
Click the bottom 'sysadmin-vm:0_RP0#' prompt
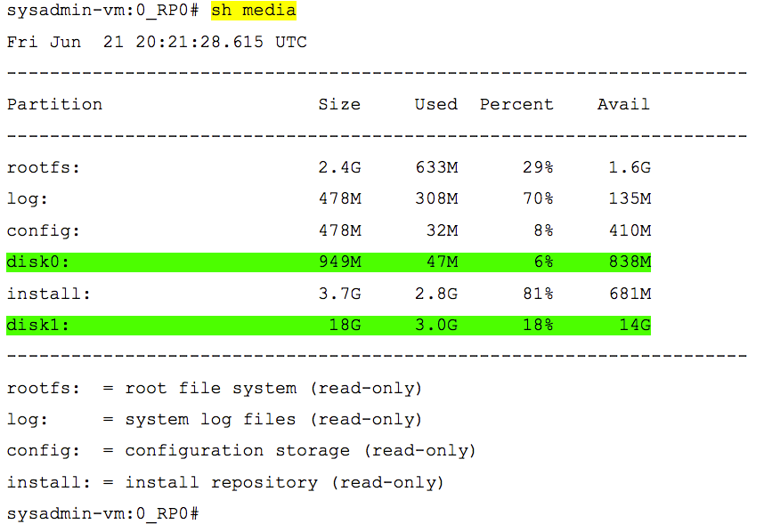tap(102, 513)
